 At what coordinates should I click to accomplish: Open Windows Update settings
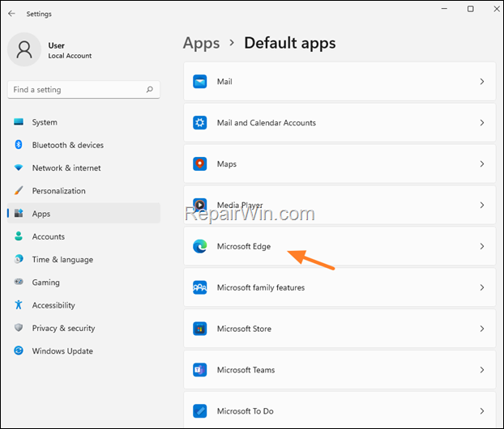point(83,350)
